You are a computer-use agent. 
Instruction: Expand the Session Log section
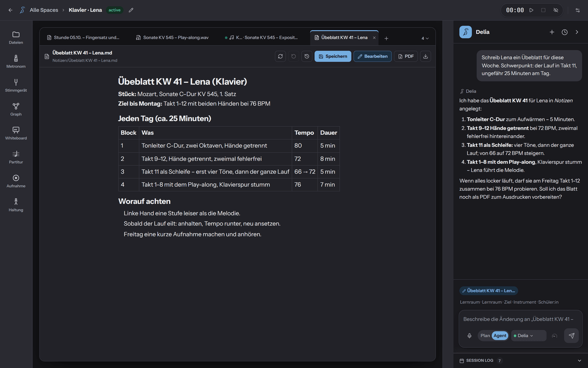point(521,361)
